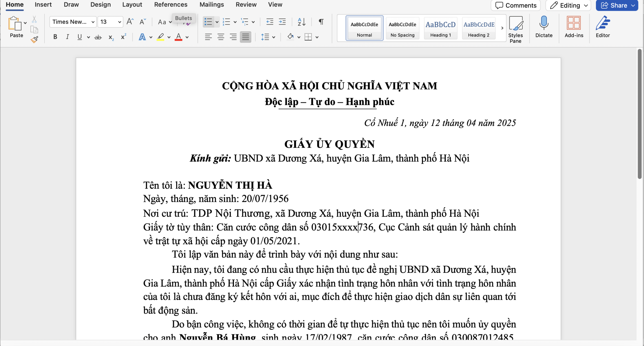Click the vertical scrollbar thumb
The image size is (644, 346).
(639, 114)
